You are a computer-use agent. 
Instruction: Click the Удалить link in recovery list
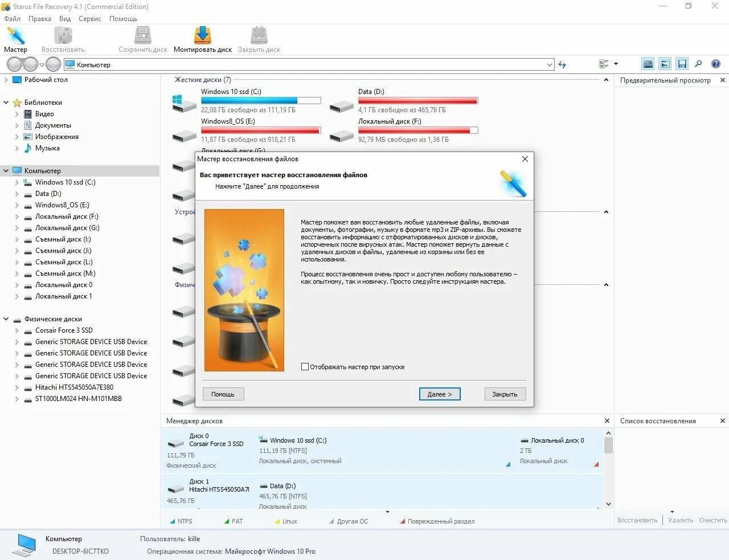pyautogui.click(x=681, y=520)
